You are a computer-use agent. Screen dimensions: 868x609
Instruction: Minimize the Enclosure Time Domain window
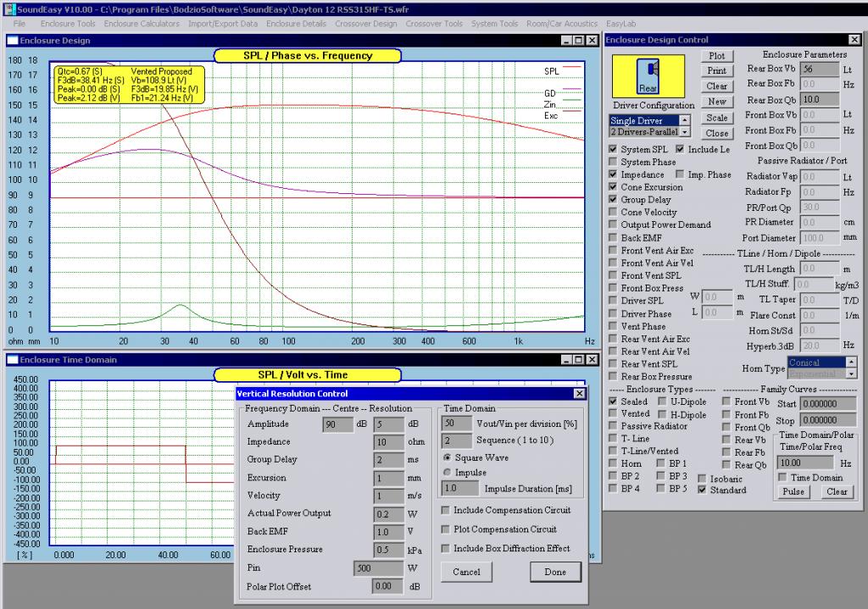tap(565, 359)
